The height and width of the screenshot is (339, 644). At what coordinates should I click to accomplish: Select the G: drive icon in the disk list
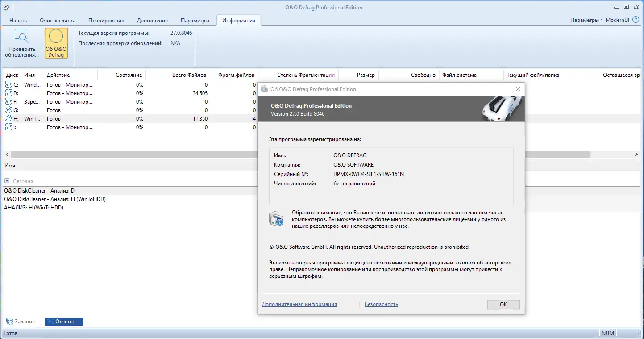click(9, 110)
